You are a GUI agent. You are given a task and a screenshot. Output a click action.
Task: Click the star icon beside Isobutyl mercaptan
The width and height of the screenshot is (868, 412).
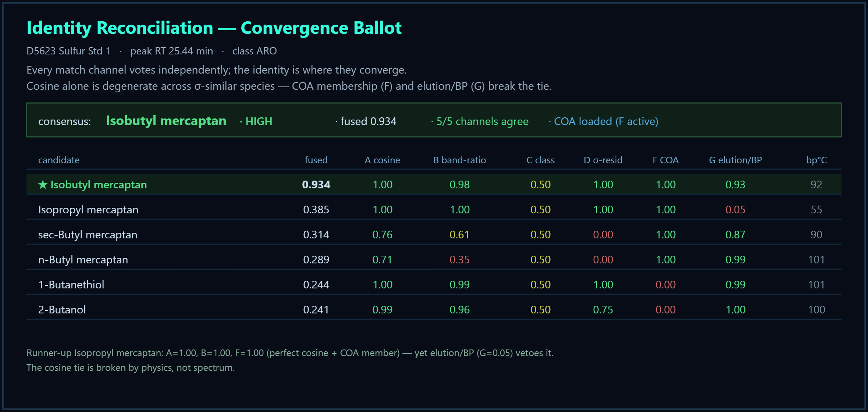(x=43, y=185)
